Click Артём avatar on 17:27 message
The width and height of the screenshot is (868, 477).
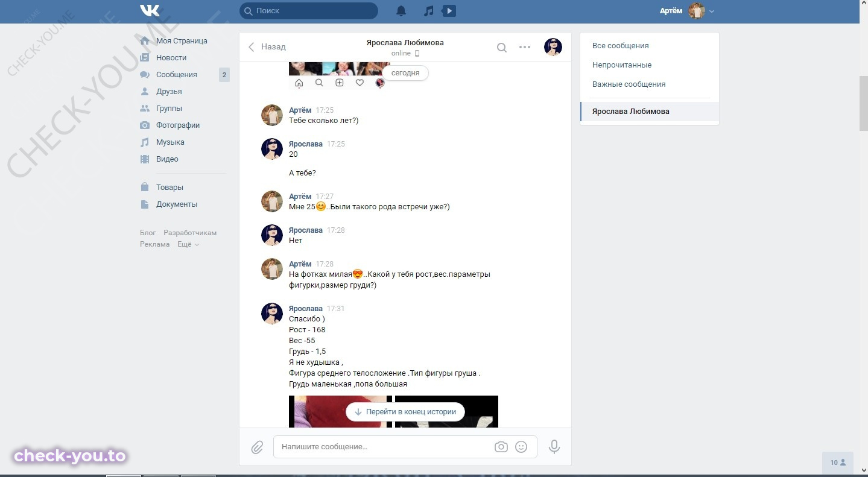272,201
